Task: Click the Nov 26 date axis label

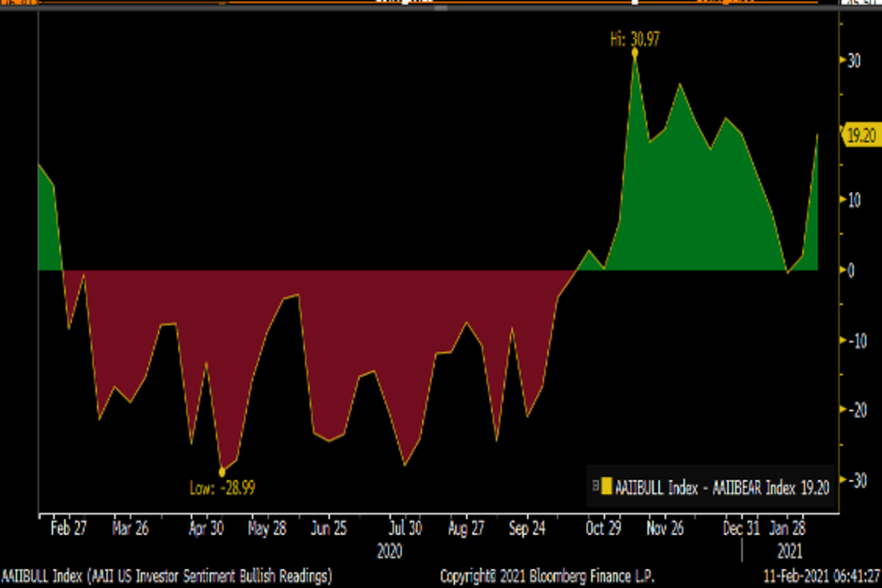Action: point(665,528)
